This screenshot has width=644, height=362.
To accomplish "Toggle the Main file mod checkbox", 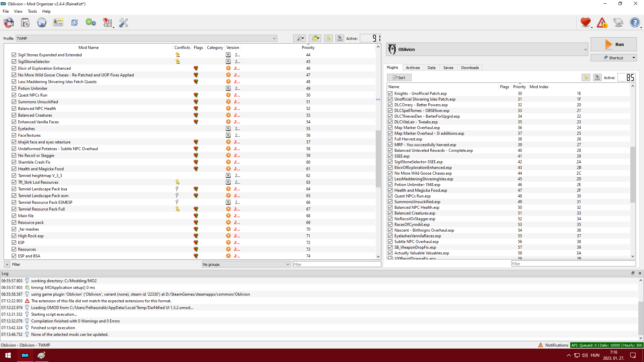I will coord(14,216).
